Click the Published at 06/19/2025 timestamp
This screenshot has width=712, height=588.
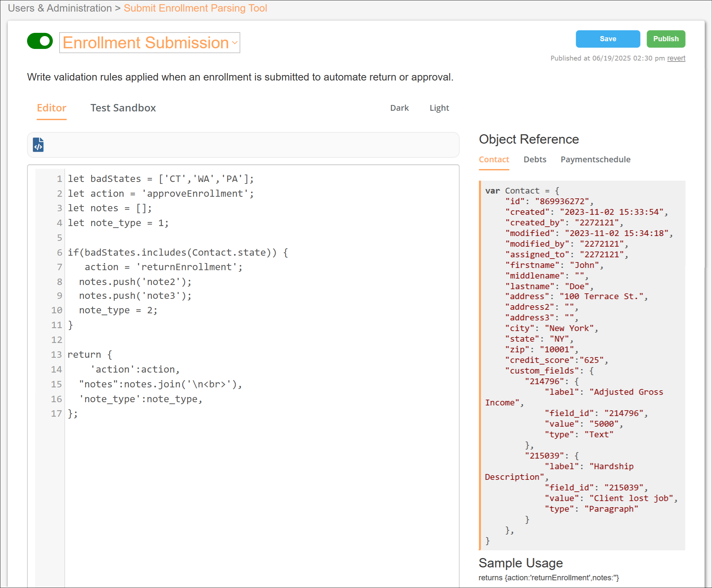click(x=608, y=58)
